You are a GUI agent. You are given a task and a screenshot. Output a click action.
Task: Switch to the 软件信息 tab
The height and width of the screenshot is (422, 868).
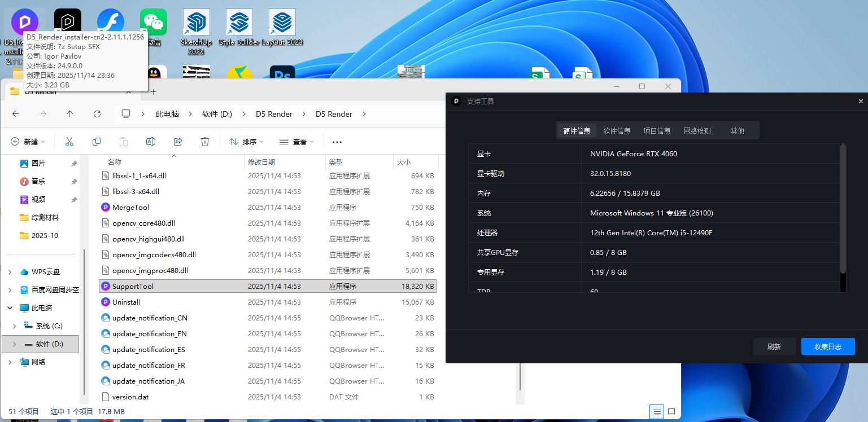click(617, 131)
